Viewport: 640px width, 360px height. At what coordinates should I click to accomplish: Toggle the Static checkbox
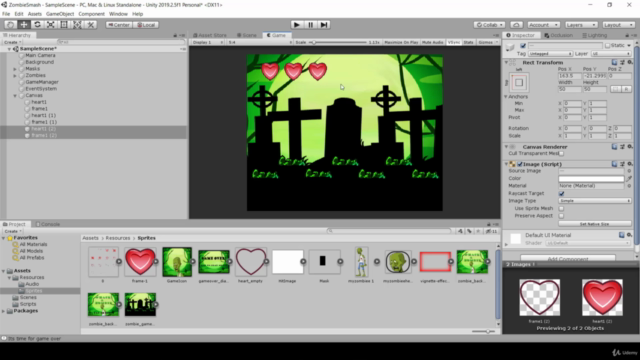607,46
